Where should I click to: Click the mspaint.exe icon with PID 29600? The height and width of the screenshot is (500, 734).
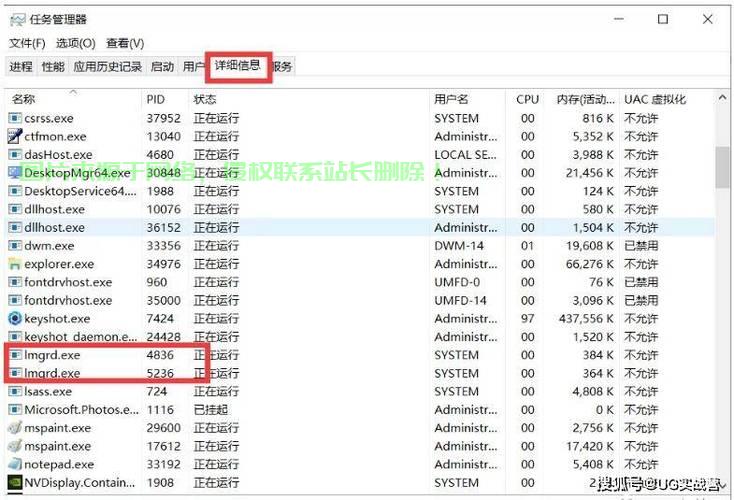coord(15,427)
